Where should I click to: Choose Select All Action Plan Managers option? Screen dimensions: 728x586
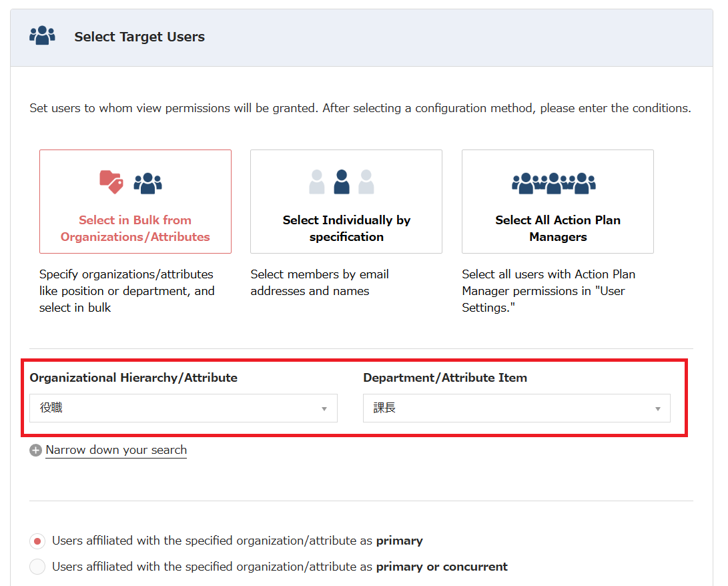click(557, 202)
